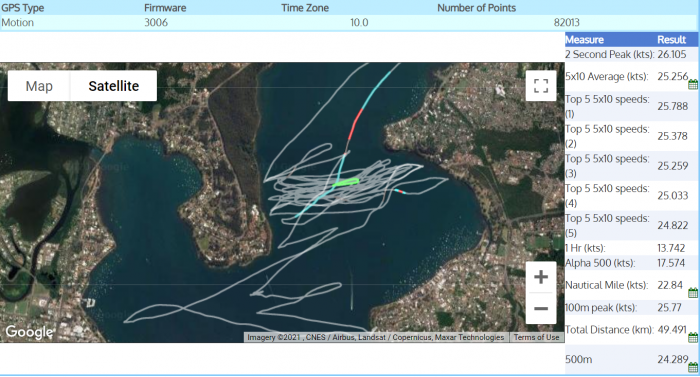Open the Google logo link on map
The height and width of the screenshot is (377, 700).
[x=29, y=332]
